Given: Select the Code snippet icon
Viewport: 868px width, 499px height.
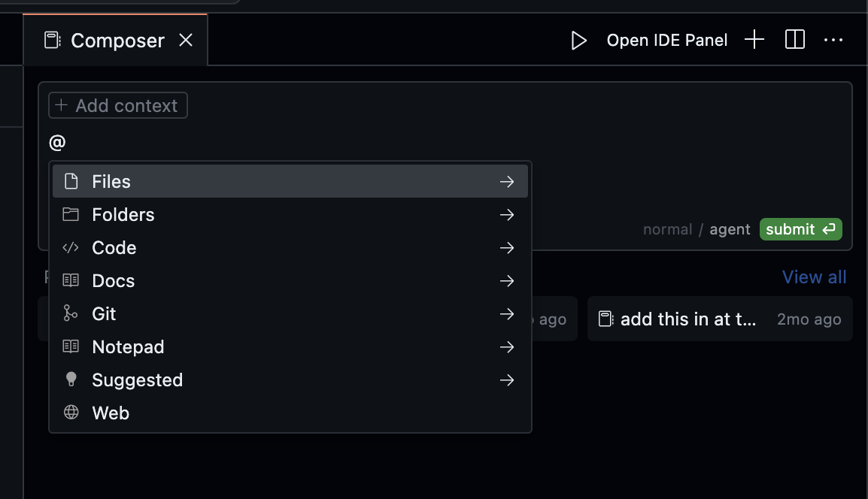Looking at the screenshot, I should (71, 247).
